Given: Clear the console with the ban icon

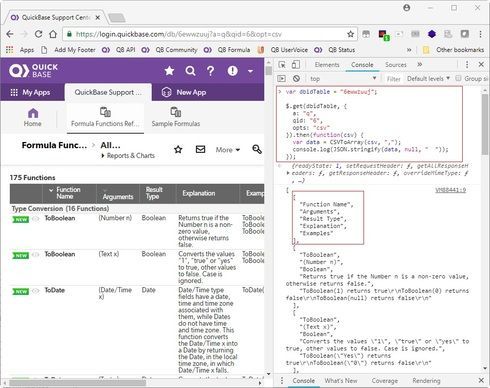Looking at the screenshot, I should pyautogui.click(x=296, y=79).
